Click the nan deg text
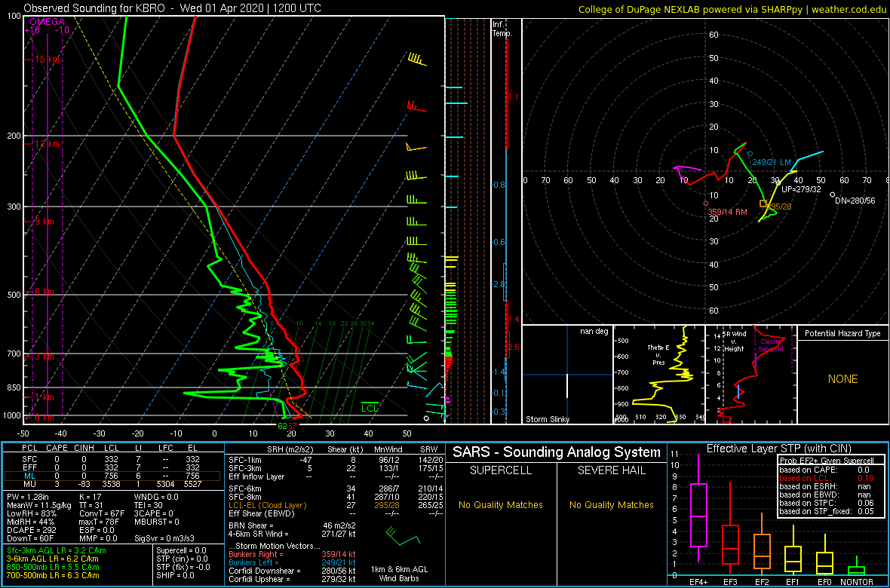Screen dimensions: 890x588 [x=594, y=332]
